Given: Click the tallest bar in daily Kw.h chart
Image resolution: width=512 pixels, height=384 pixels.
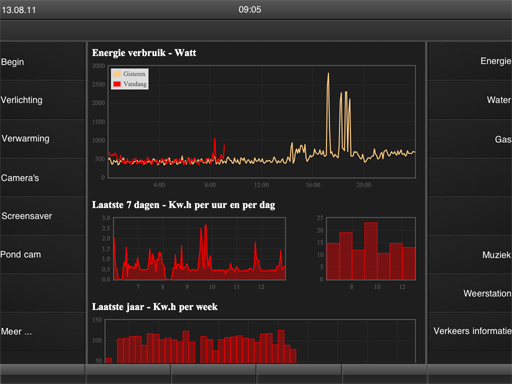Looking at the screenshot, I should pyautogui.click(x=371, y=251).
